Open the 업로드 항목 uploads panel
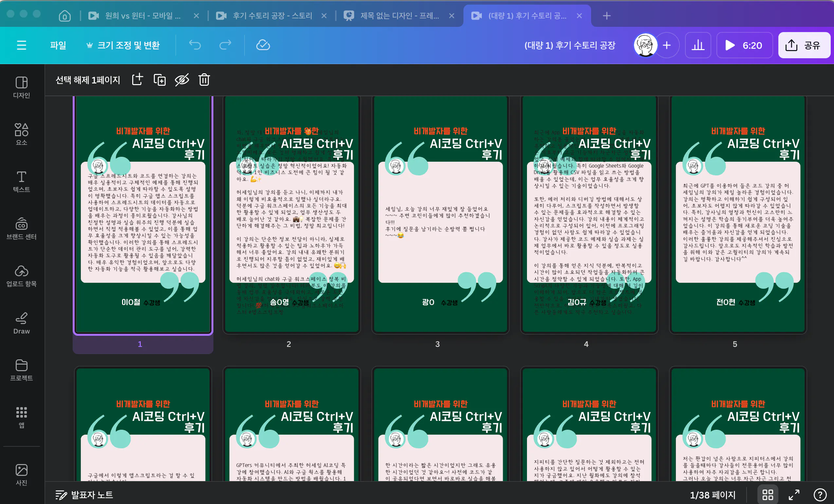The image size is (834, 504). (21, 276)
